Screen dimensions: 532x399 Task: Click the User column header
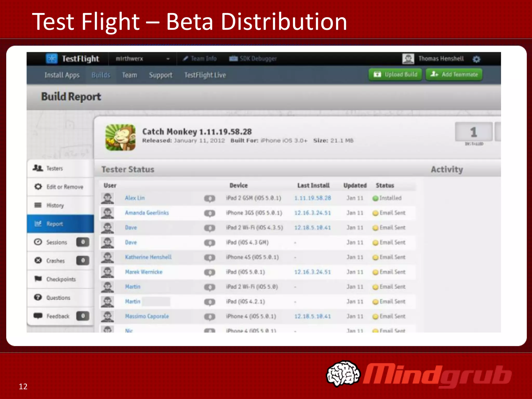pos(110,185)
